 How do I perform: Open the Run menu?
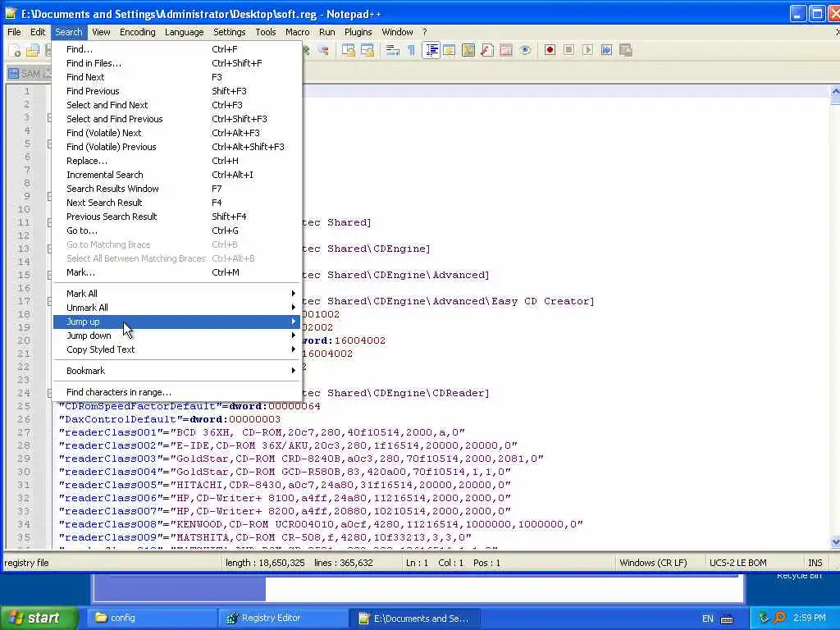pyautogui.click(x=326, y=32)
